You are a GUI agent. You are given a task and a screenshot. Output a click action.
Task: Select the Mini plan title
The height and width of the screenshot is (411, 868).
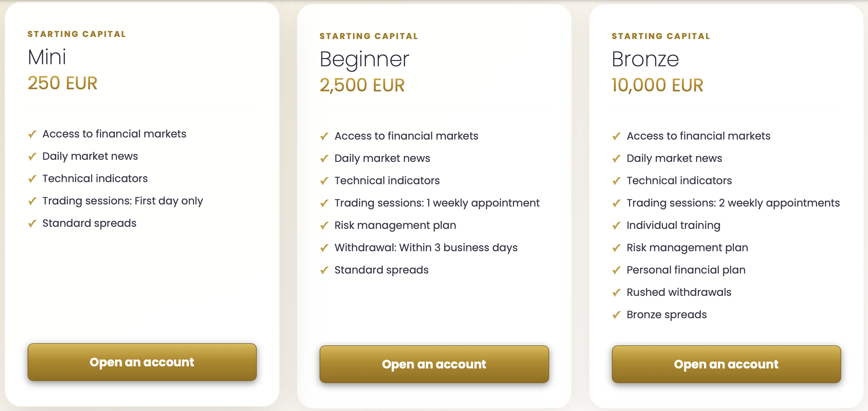click(x=47, y=57)
